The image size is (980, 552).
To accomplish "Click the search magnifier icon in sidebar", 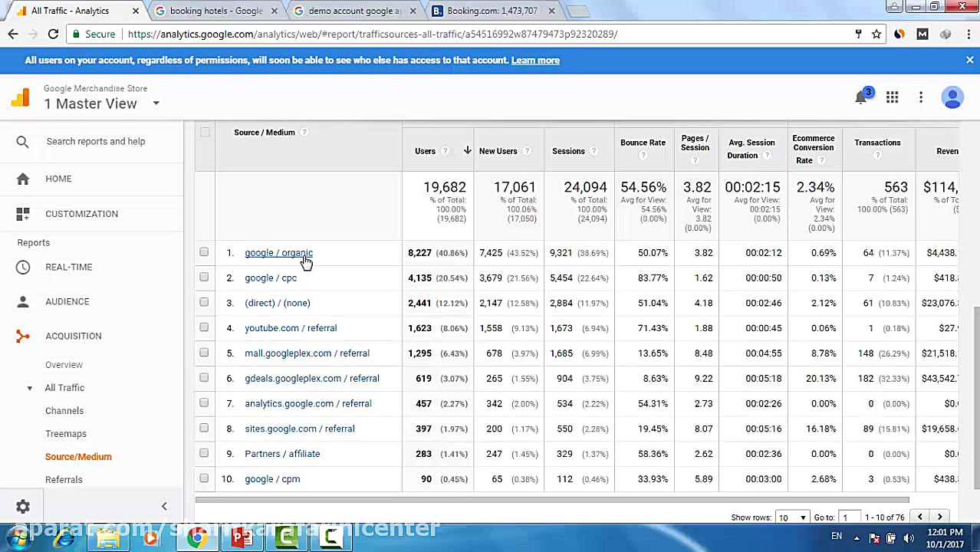I will tap(22, 141).
